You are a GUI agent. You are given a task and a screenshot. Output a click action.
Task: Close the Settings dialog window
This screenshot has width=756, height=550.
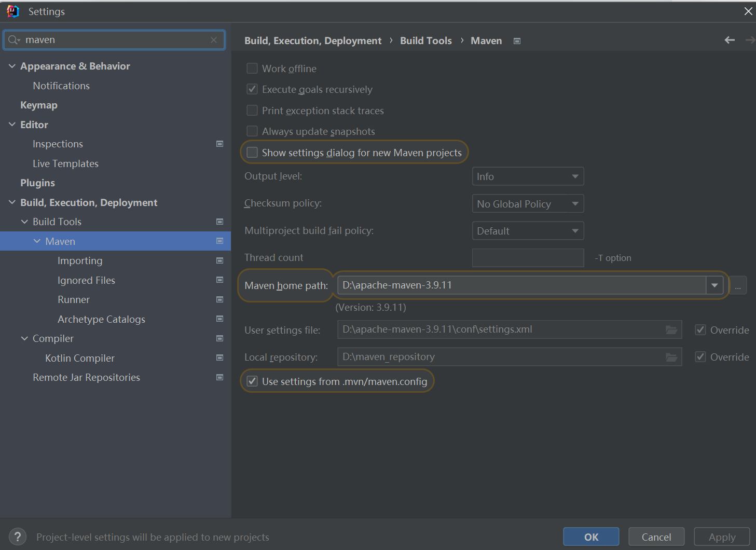pyautogui.click(x=748, y=11)
